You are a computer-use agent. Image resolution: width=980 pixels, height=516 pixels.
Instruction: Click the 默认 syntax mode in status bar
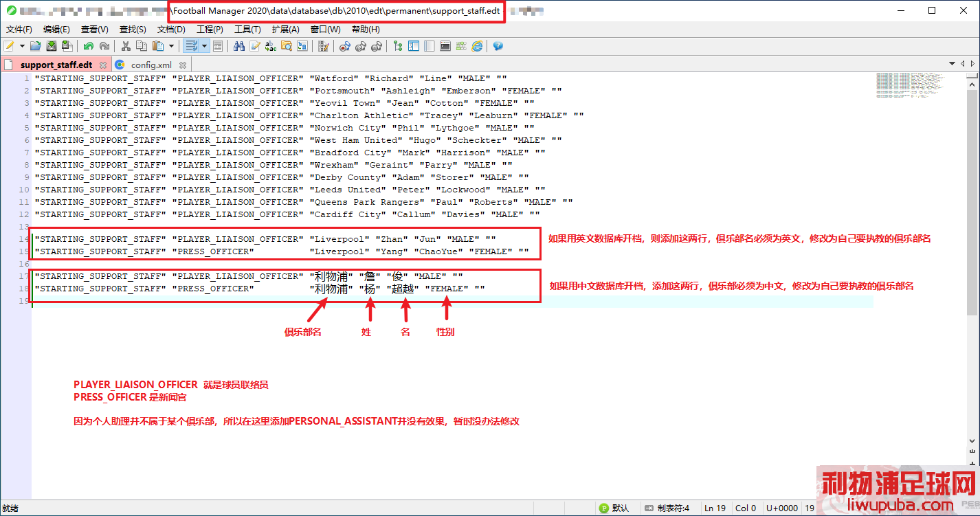point(614,508)
